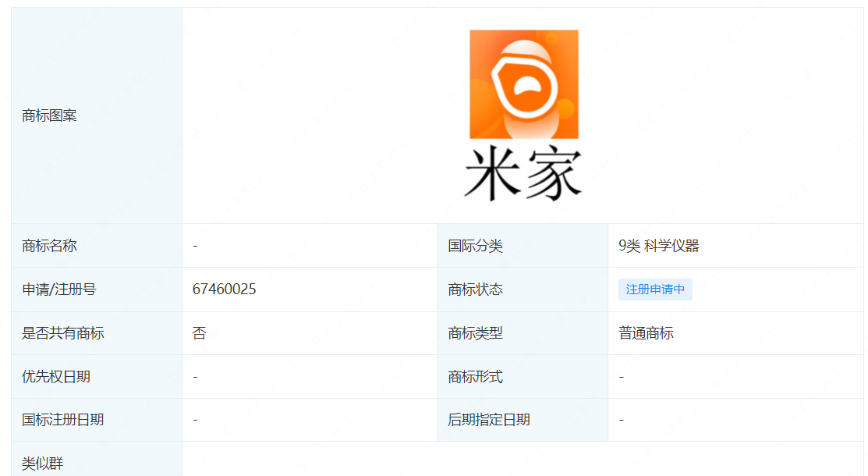Click the 申请/注册号 field label
Screen dimensions: 868x476
tap(59, 290)
